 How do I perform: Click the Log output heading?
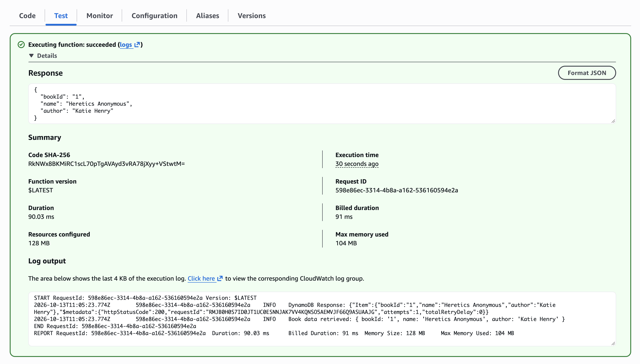[47, 261]
